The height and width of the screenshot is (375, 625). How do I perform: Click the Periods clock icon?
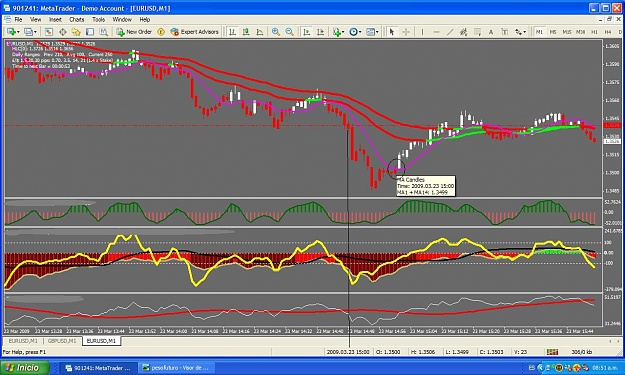pyautogui.click(x=353, y=32)
